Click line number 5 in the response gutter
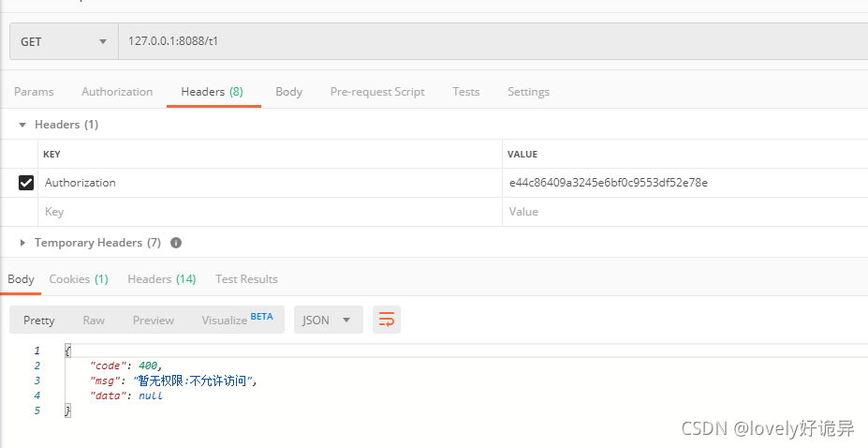Image resolution: width=868 pixels, height=448 pixels. pyautogui.click(x=37, y=411)
